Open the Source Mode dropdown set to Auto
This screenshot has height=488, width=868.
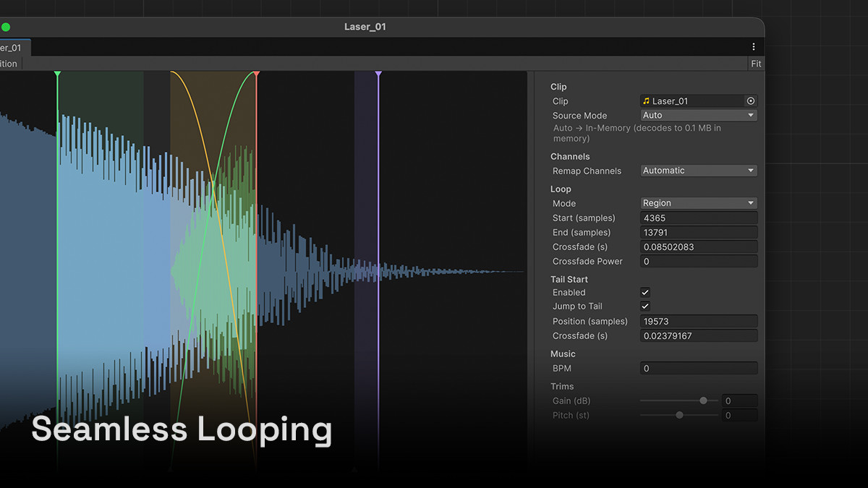(x=699, y=115)
